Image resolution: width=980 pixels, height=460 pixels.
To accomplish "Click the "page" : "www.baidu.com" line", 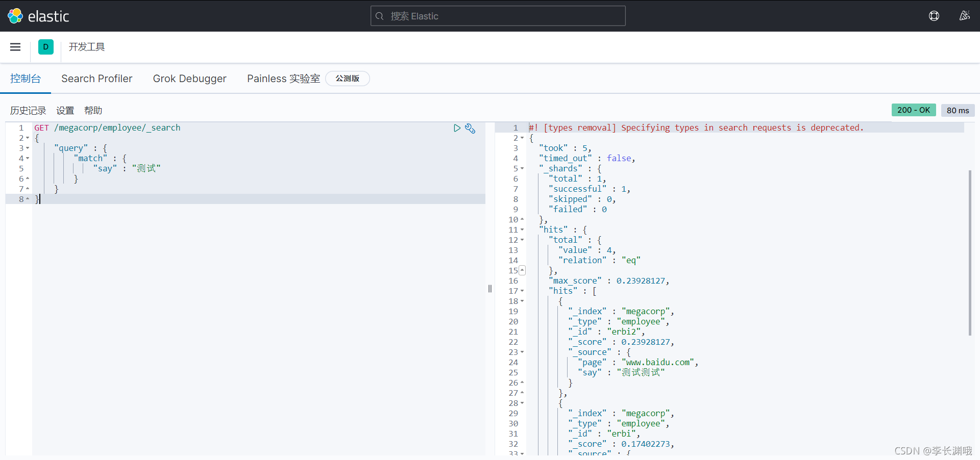I will coord(638,363).
